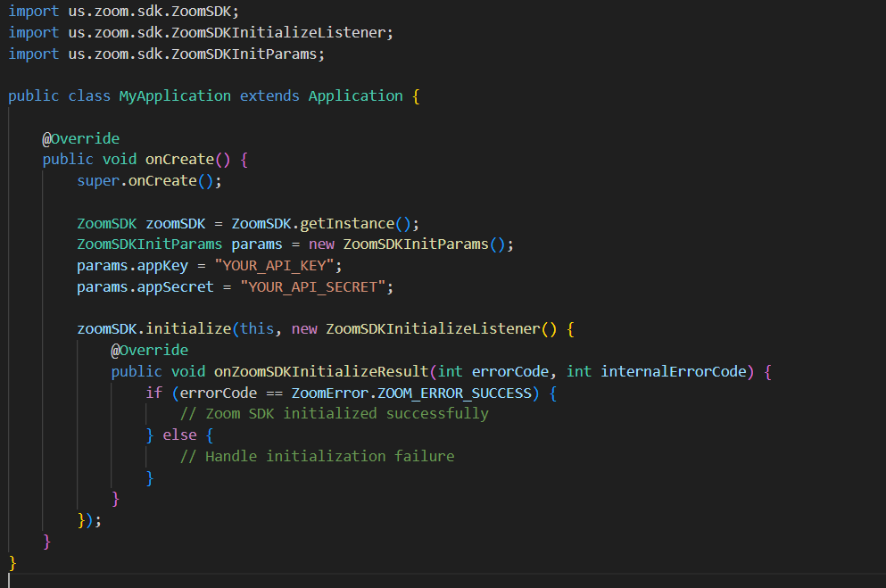Click the onZoomSDKInitializeResult method name
The image size is (886, 588).
pos(321,372)
